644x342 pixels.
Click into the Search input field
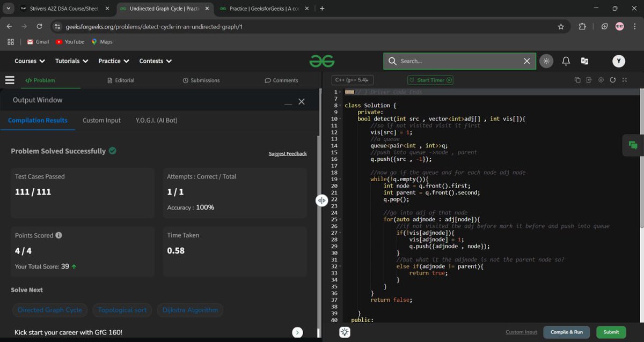point(459,61)
